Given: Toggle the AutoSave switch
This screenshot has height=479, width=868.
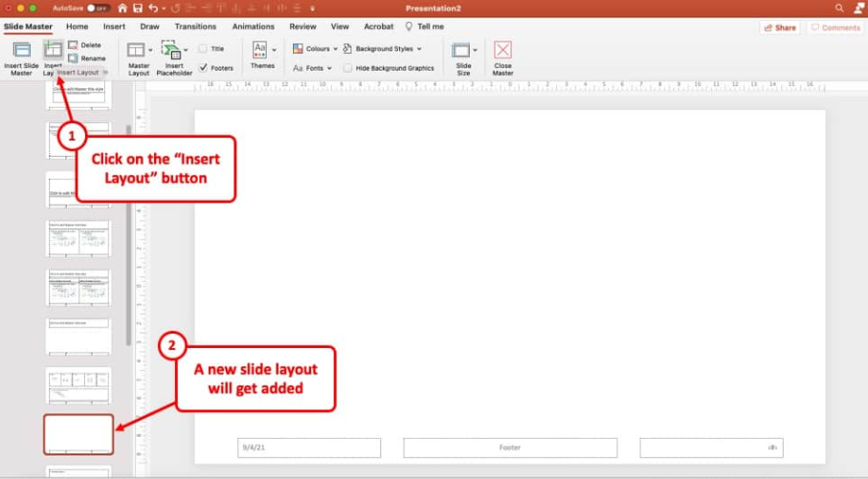Looking at the screenshot, I should coord(99,9).
